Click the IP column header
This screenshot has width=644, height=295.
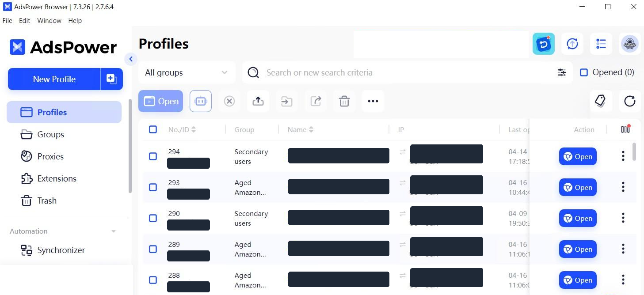point(401,129)
